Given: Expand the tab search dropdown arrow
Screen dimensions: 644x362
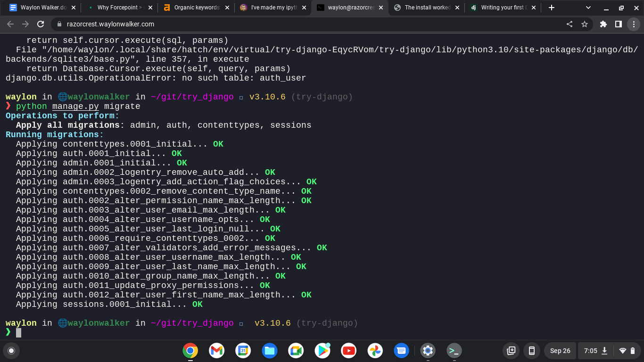Looking at the screenshot, I should (588, 8).
